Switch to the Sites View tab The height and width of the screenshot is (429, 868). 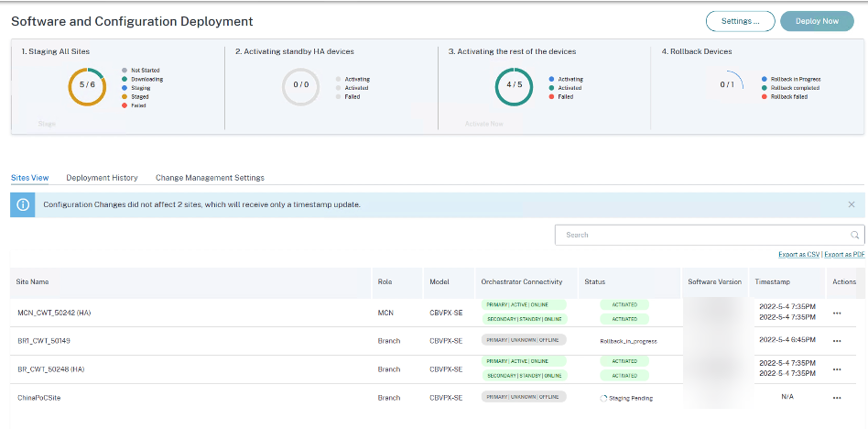[30, 178]
